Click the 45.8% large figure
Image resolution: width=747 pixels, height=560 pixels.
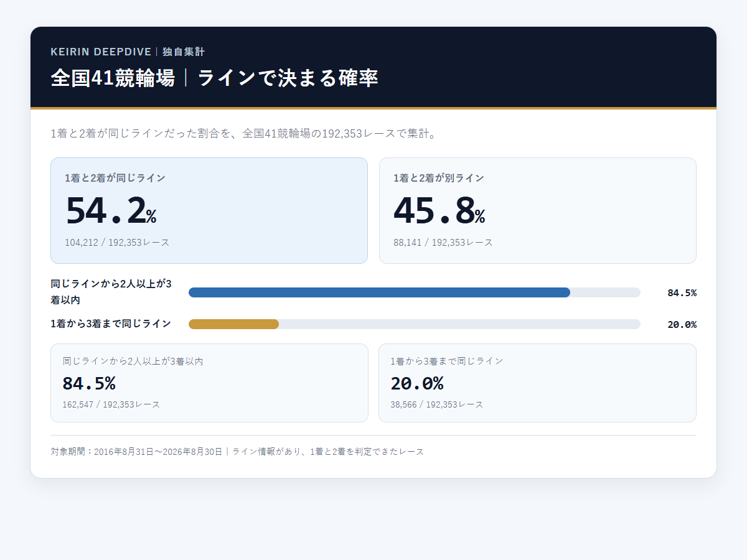click(x=439, y=210)
